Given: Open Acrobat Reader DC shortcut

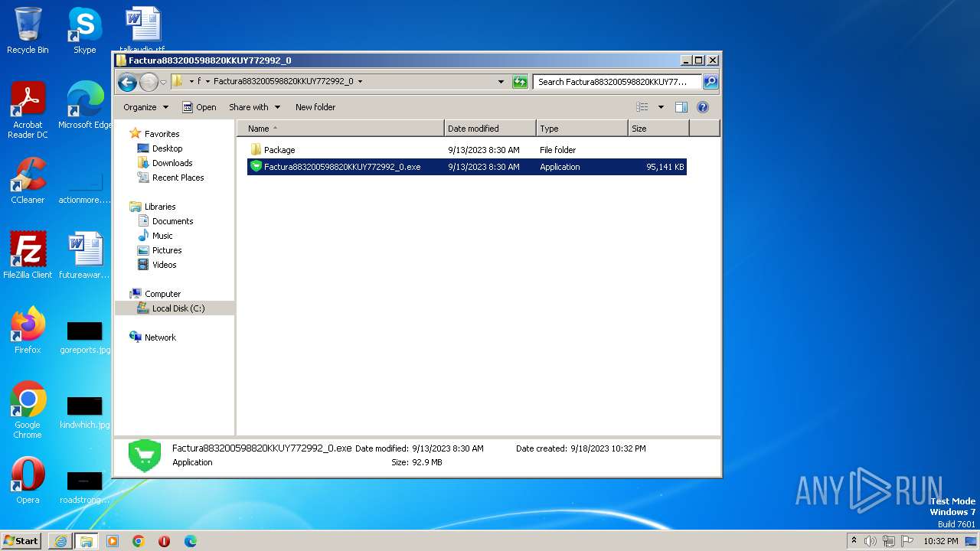Looking at the screenshot, I should point(28,110).
